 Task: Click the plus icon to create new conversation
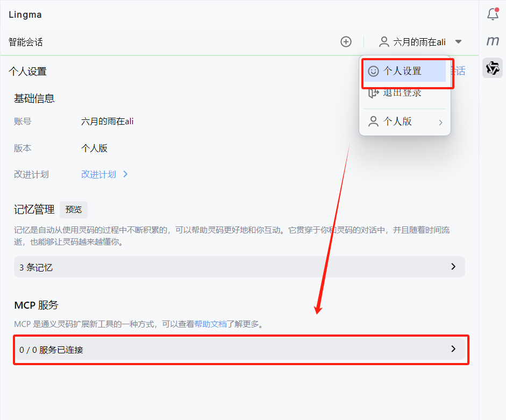click(x=346, y=41)
